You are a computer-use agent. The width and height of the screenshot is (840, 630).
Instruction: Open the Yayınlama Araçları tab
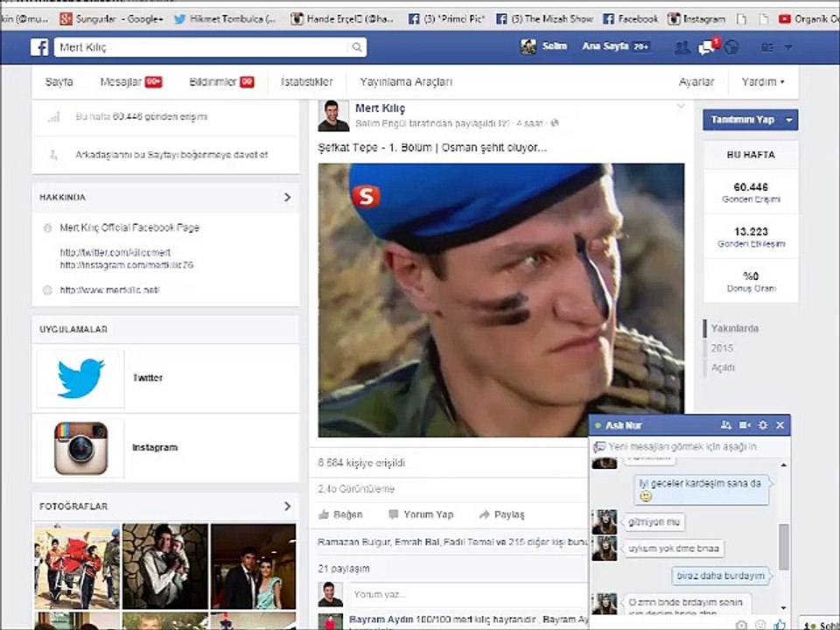(406, 82)
